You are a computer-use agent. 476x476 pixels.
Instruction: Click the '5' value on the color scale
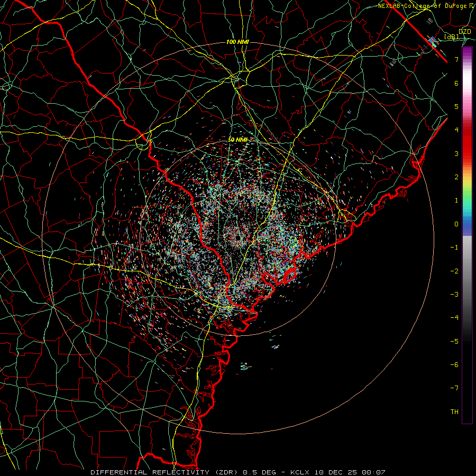tap(456, 106)
